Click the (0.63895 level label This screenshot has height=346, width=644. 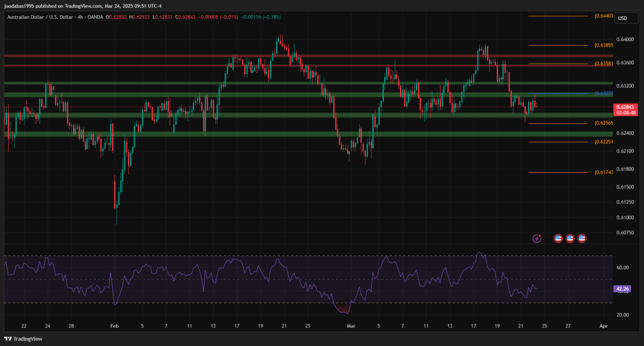point(603,45)
